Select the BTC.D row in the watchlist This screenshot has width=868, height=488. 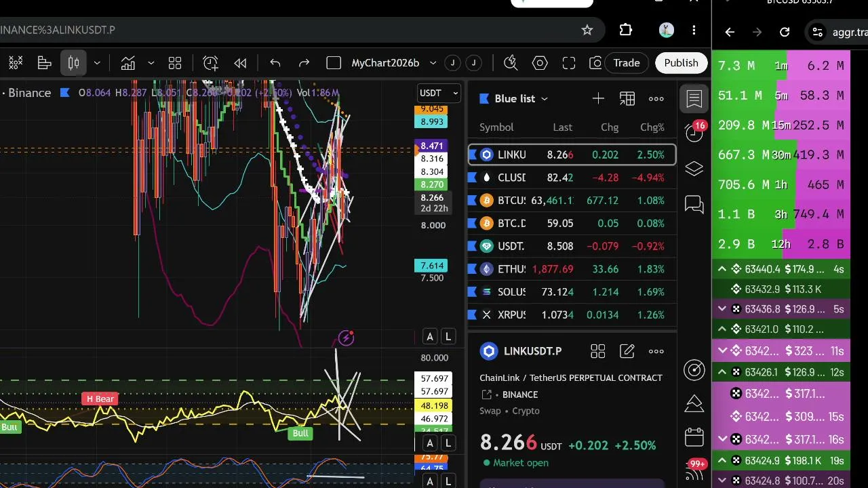572,223
